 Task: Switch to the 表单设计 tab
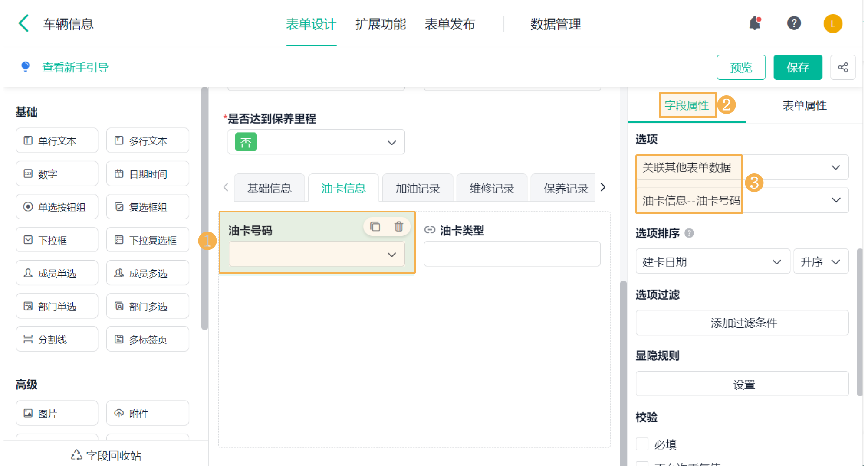point(311,24)
